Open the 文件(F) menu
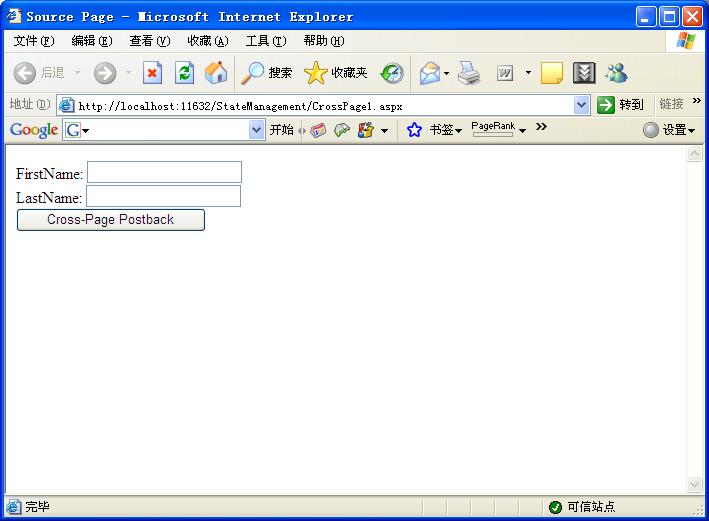 click(34, 41)
